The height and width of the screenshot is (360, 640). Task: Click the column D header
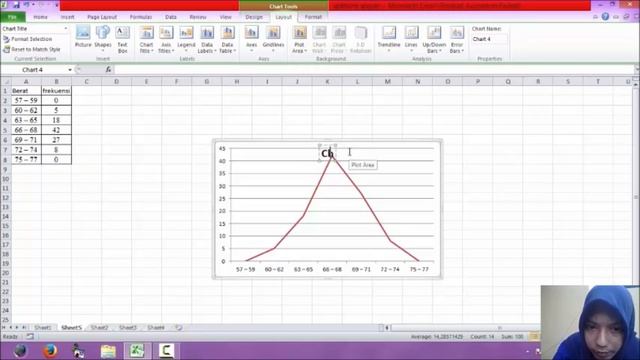[116, 82]
